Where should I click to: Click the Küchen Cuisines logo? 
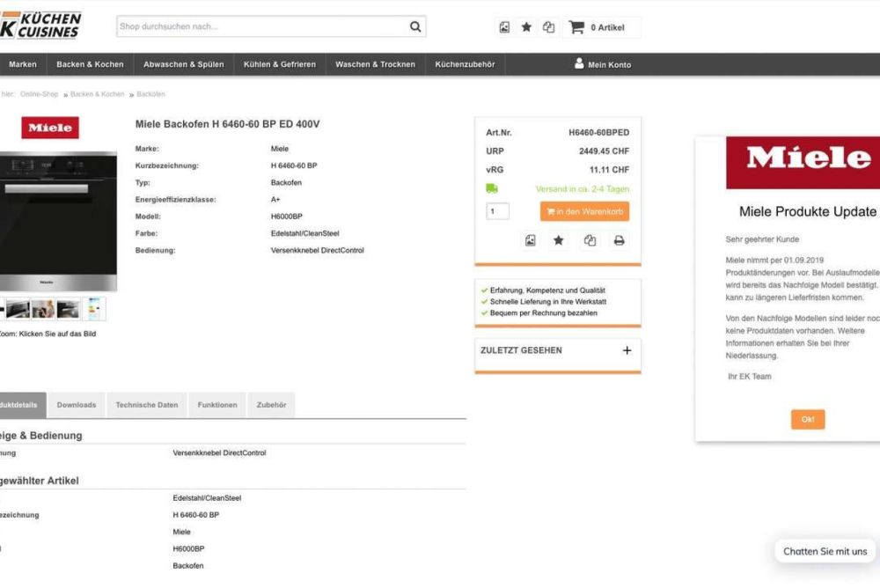click(x=40, y=25)
